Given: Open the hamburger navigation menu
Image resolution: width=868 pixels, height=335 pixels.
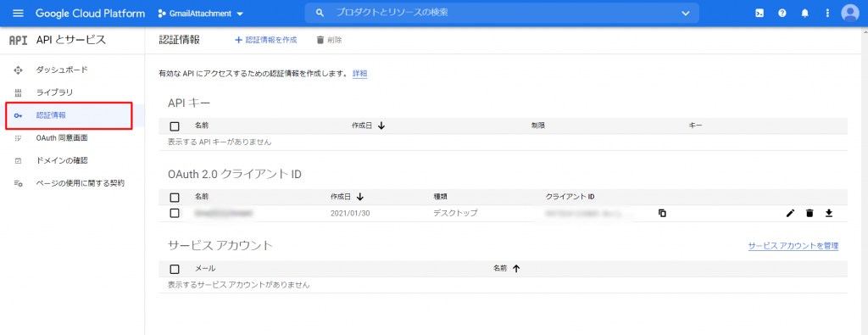Looking at the screenshot, I should pos(19,14).
